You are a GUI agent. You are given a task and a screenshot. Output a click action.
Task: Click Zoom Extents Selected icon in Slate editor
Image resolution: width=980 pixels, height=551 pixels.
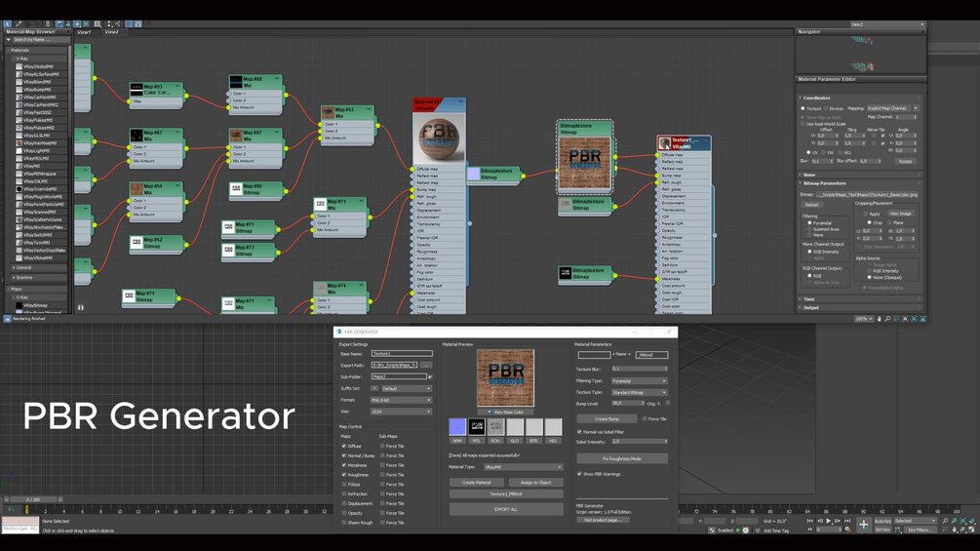[x=914, y=319]
